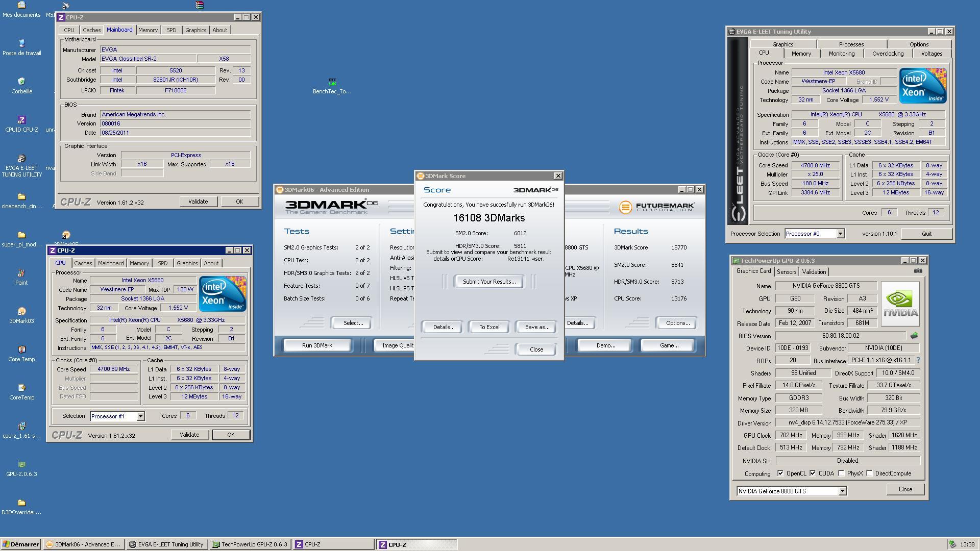This screenshot has height=551, width=980.
Task: Launch Paint desktop shortcut
Action: point(21,278)
